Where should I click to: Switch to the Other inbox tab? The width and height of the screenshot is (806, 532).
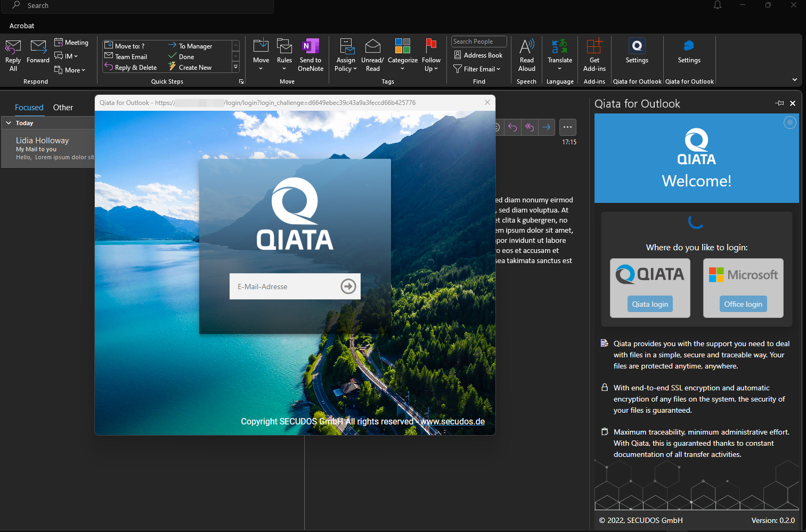coord(63,107)
